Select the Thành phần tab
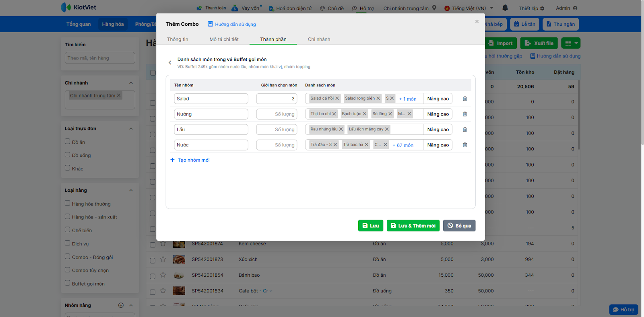Viewport: 644px width, 317px height. point(273,39)
